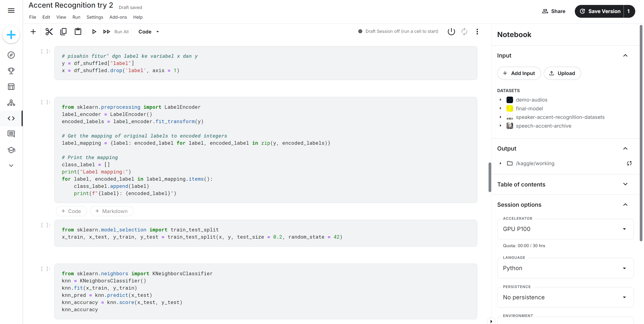Screen dimensions: 644x324
Task: Click the notebook vertical scrollbar thumb
Action: coord(490,177)
